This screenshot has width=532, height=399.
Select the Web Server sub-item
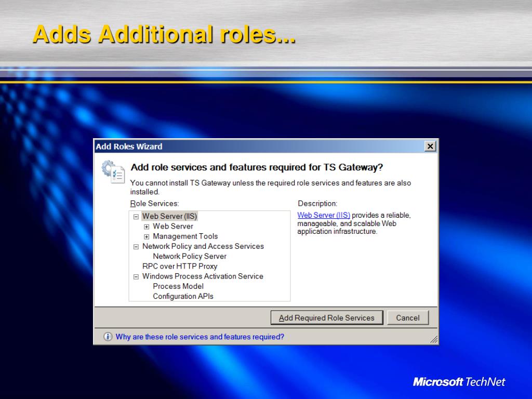point(173,227)
